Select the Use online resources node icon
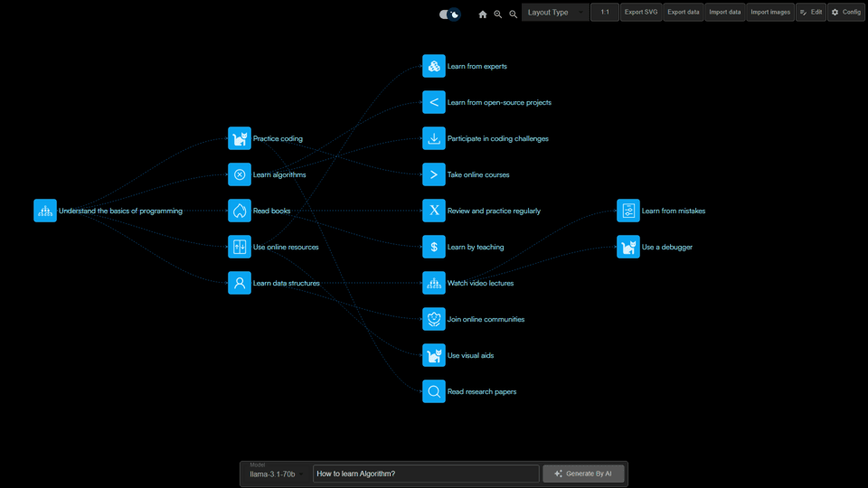 click(239, 247)
